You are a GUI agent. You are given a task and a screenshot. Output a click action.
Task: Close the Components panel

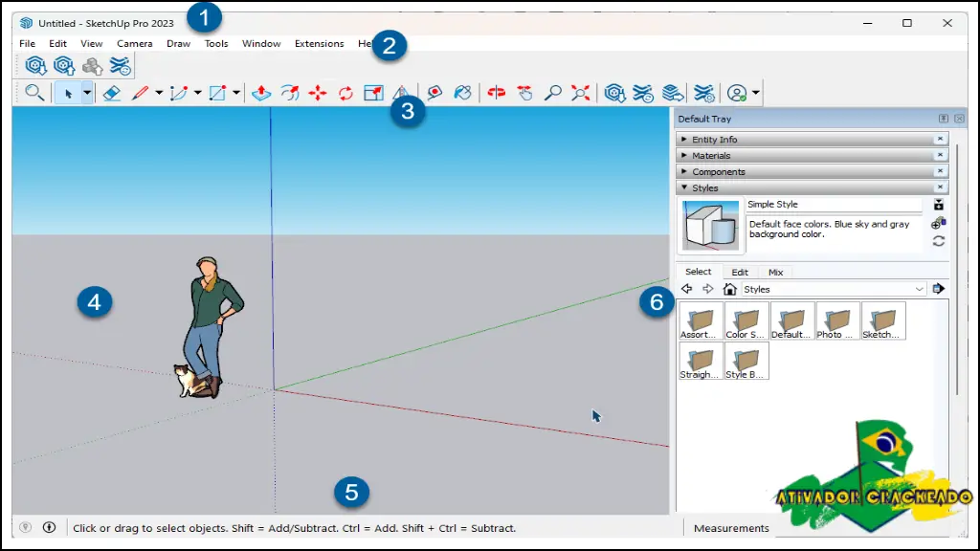coord(940,171)
